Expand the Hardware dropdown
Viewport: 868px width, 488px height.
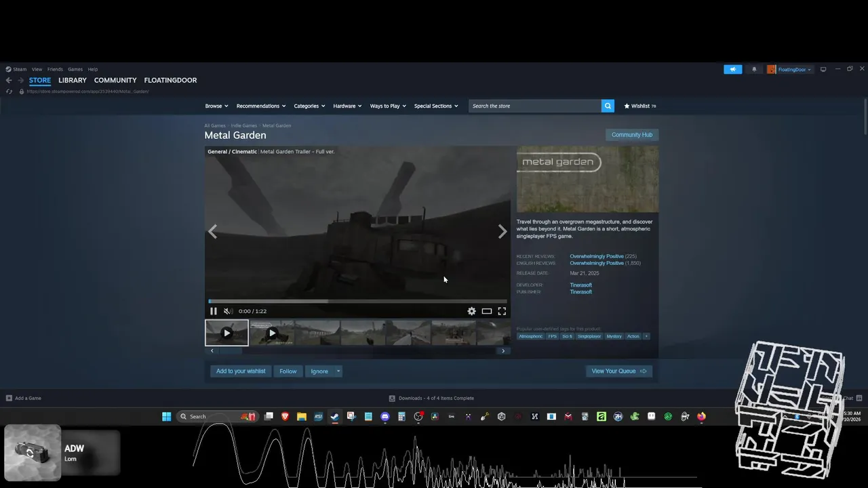click(x=347, y=106)
